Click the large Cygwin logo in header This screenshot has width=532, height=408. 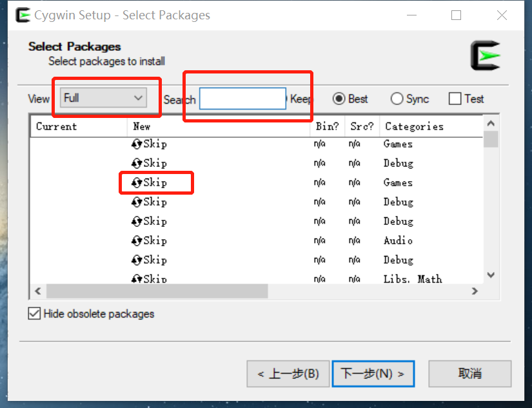pos(485,56)
